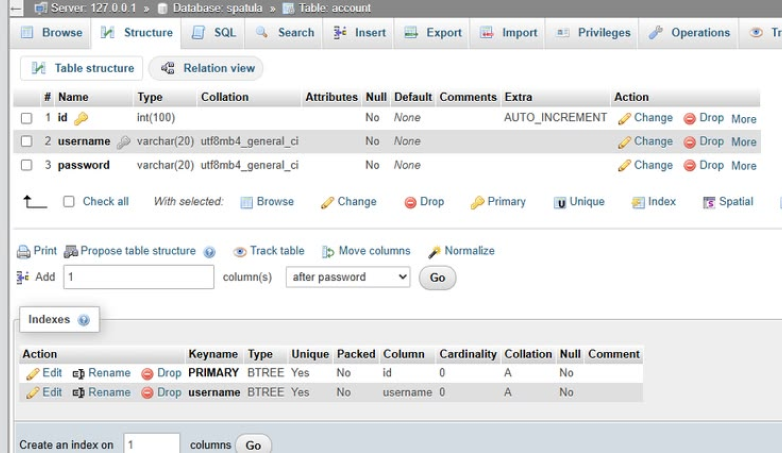Click Propose table structure link
This screenshot has height=453, width=782.
(138, 251)
